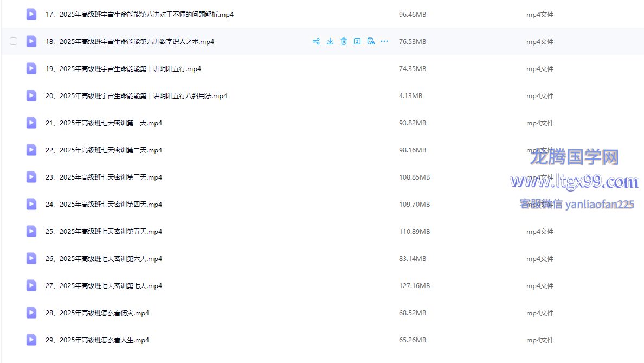The image size is (644, 363).
Task: Share file 18 using the share icon
Action: [x=316, y=41]
